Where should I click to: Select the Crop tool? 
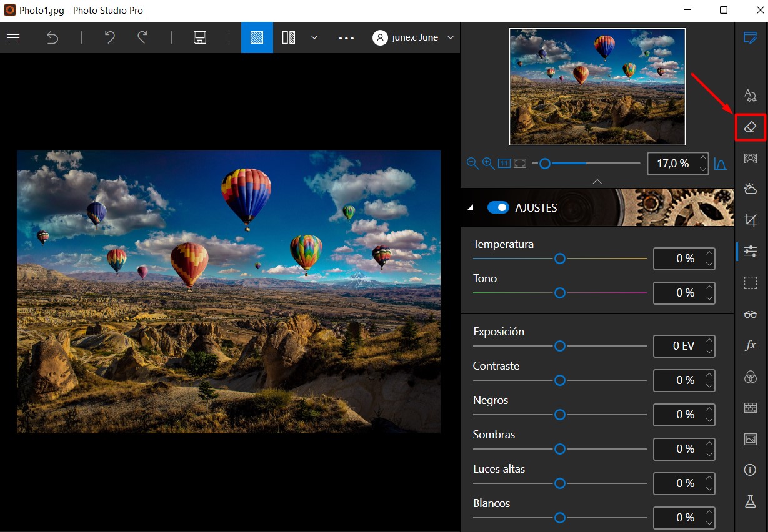click(x=751, y=220)
